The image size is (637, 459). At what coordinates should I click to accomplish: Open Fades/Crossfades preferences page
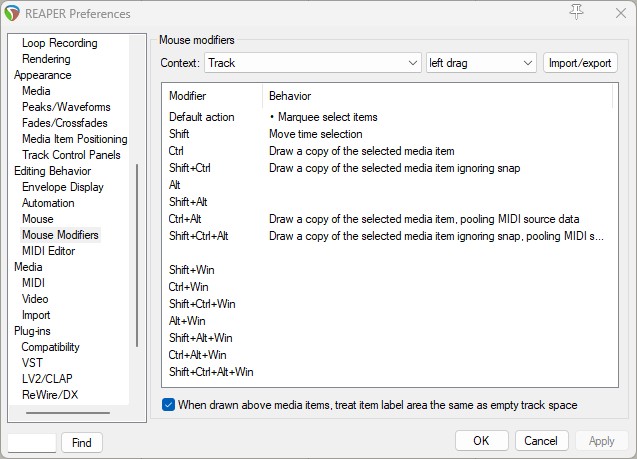click(x=65, y=123)
